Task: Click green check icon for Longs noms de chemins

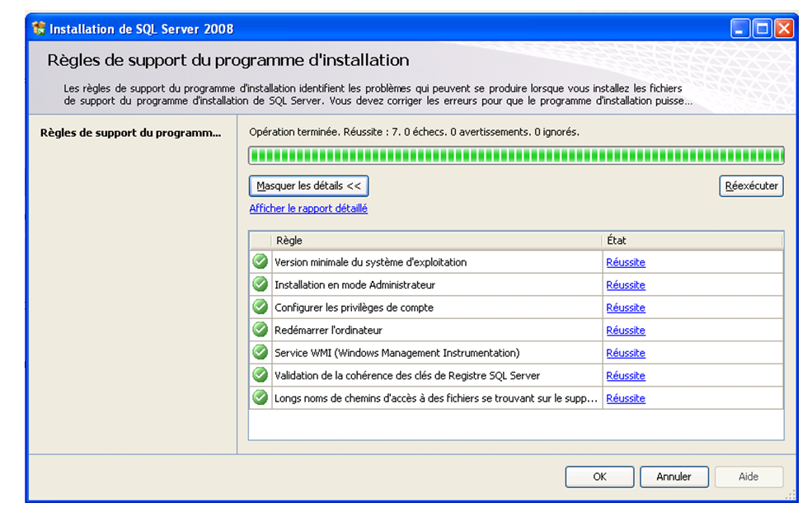Action: point(260,398)
